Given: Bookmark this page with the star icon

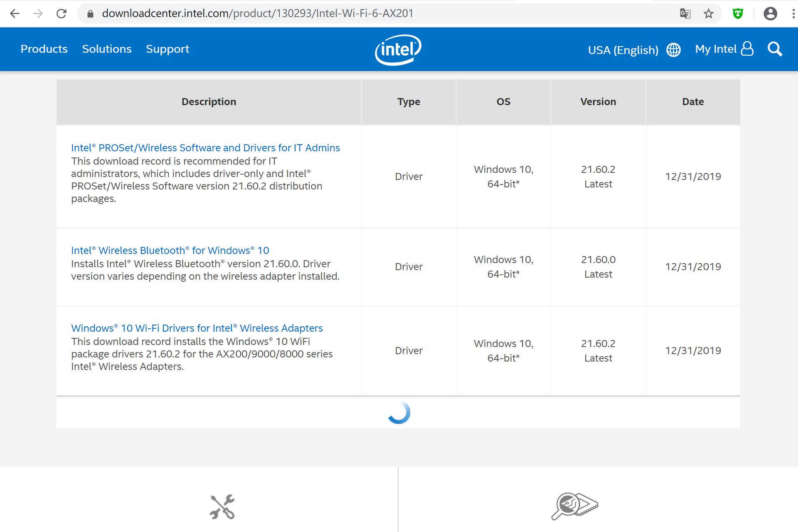Looking at the screenshot, I should coord(709,14).
